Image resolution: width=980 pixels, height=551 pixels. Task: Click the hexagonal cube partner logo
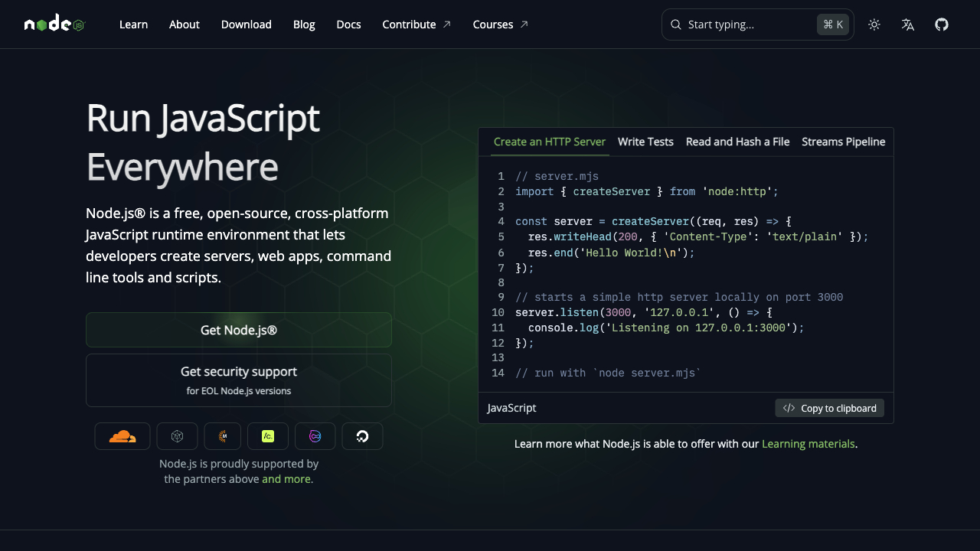click(177, 436)
